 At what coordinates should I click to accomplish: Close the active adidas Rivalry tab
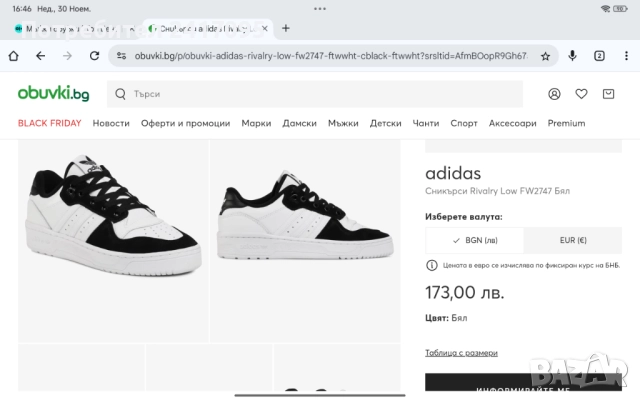264,29
